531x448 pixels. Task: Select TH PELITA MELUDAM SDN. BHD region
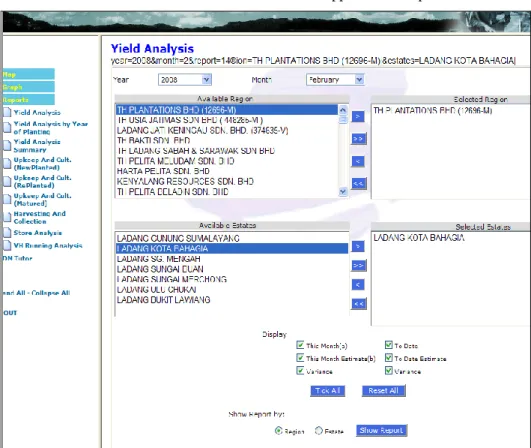click(x=227, y=161)
